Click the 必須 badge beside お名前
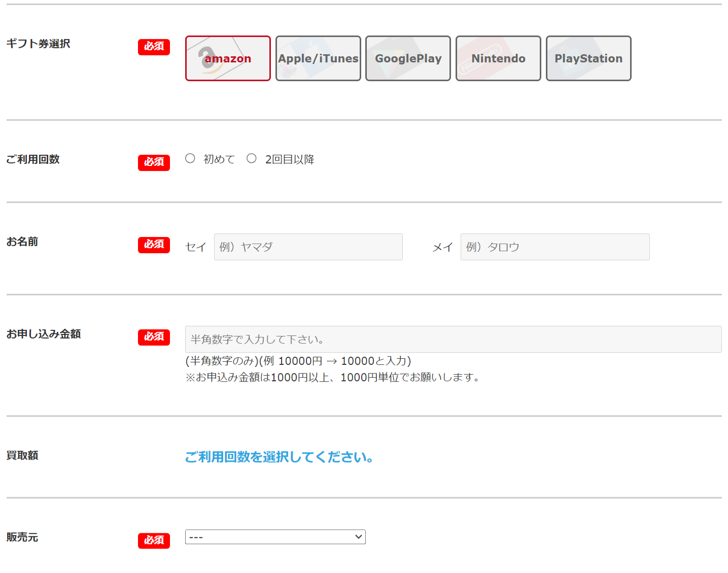This screenshot has height=573, width=728. [x=154, y=245]
